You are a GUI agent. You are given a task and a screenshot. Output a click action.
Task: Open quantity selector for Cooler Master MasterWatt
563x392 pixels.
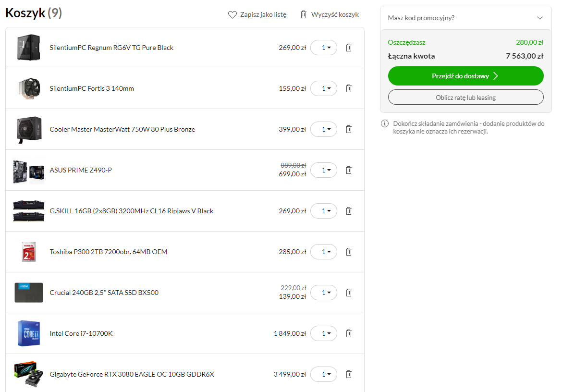324,129
